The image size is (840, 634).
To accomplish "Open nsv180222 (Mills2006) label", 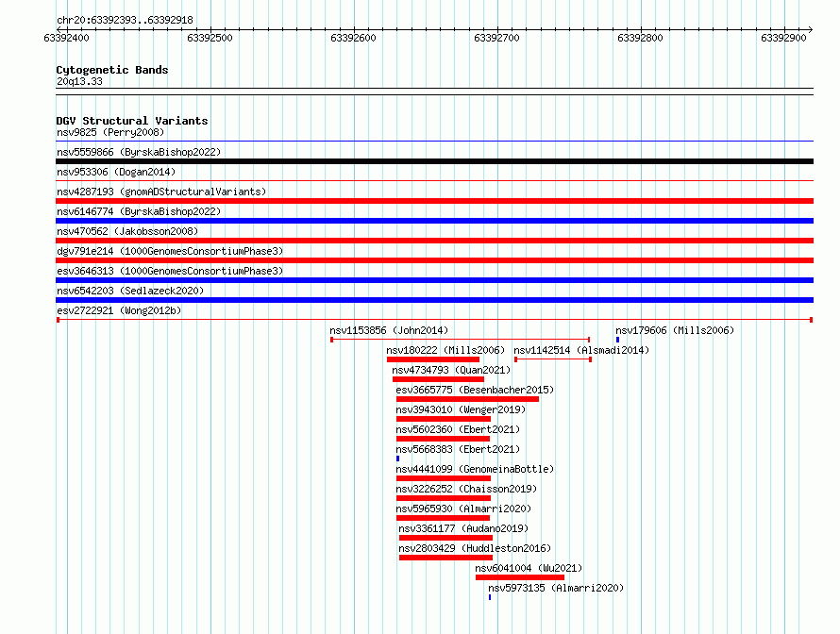I will (445, 350).
